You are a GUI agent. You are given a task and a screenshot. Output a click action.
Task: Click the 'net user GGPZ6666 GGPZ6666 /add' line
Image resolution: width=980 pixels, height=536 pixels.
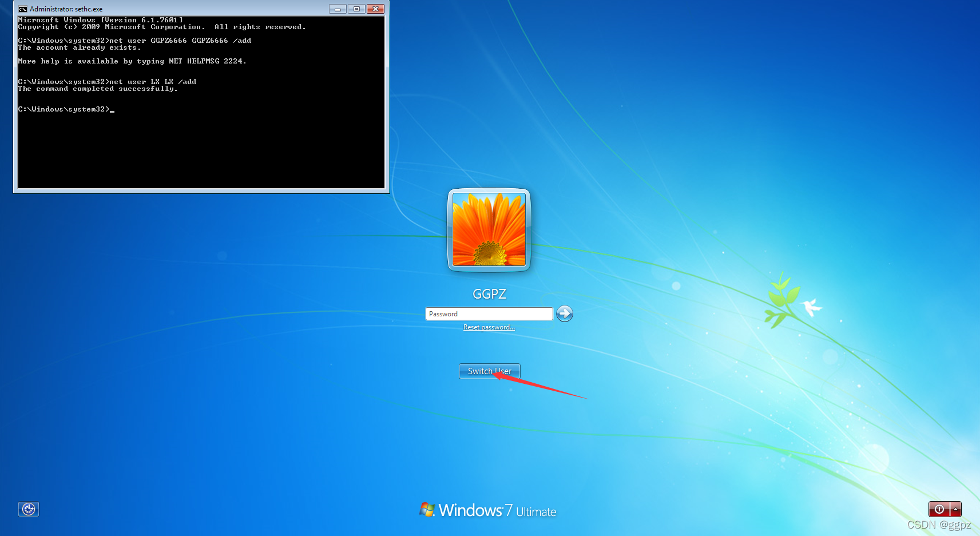point(134,41)
